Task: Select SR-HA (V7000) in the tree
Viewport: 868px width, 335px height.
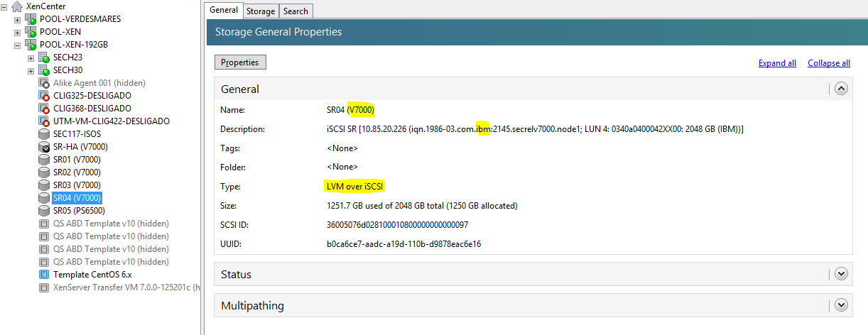Action: pos(80,147)
